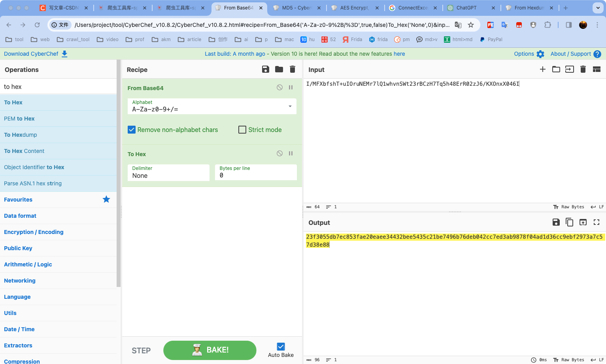Disable the To Hex operation
Image resolution: width=606 pixels, height=364 pixels.
(279, 153)
